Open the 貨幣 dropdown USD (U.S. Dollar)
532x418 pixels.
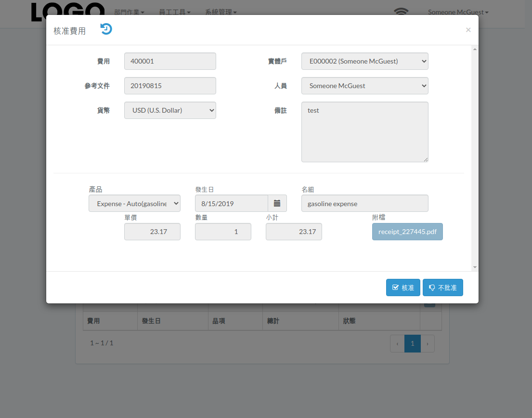(170, 110)
